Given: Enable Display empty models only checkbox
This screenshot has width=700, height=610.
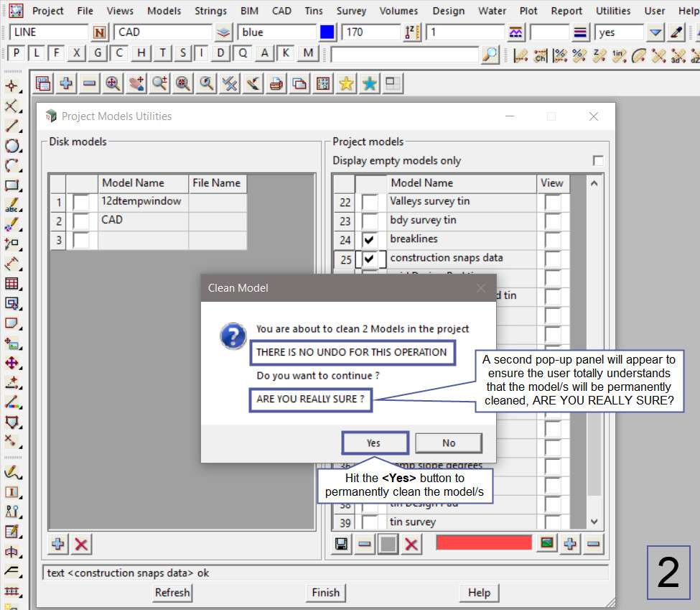Looking at the screenshot, I should (x=597, y=161).
